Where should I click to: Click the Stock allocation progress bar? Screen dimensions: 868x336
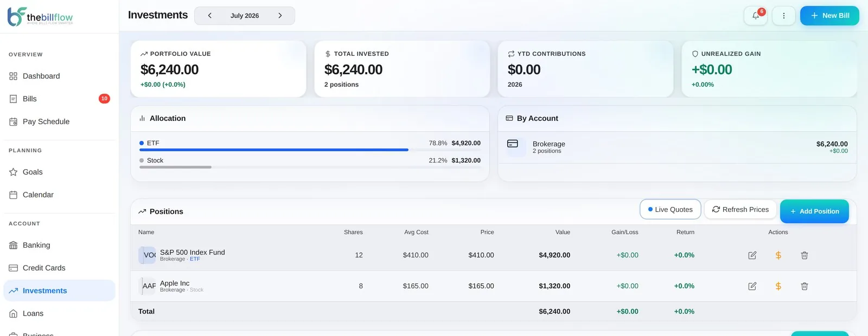pos(310,167)
